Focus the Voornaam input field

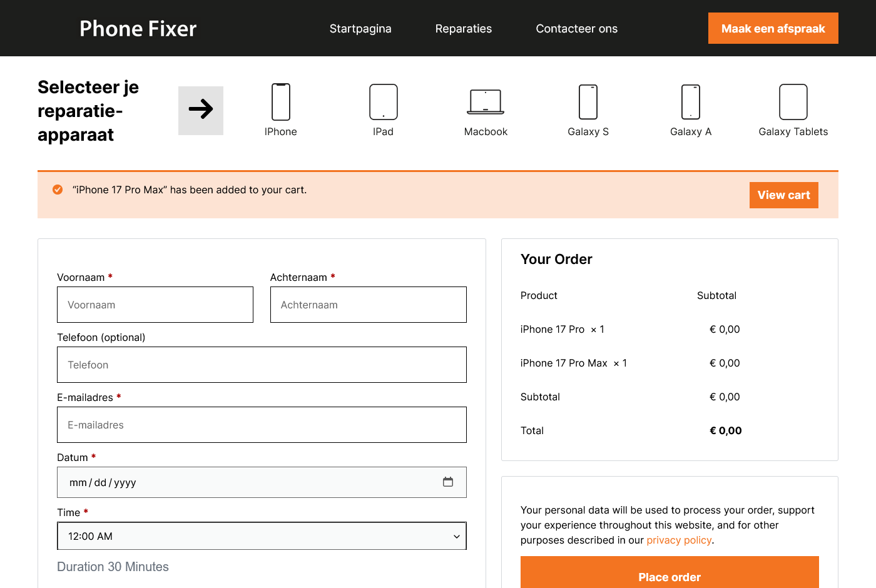click(155, 305)
